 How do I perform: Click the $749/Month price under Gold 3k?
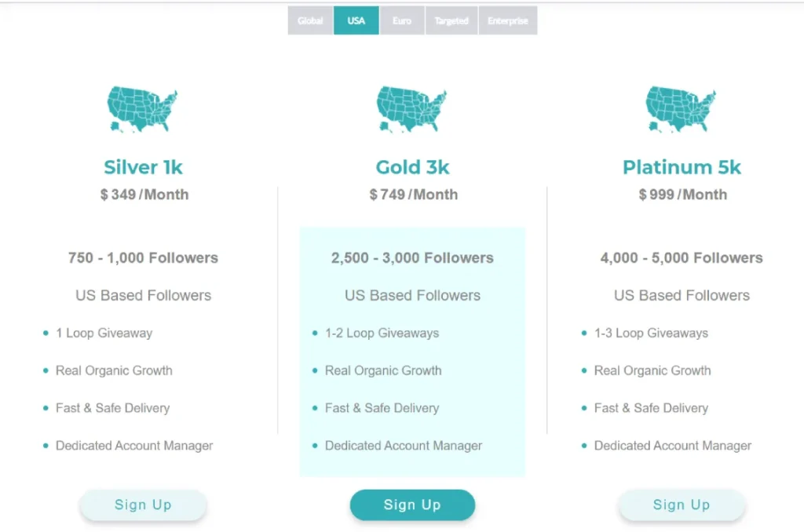click(x=412, y=195)
